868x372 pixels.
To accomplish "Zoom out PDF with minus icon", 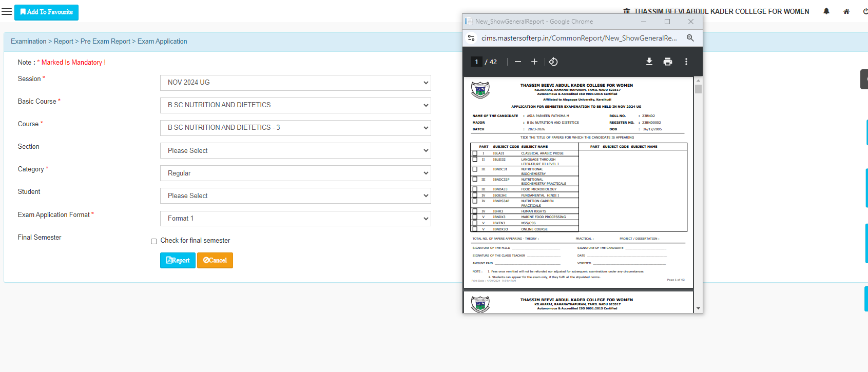I will [x=517, y=62].
